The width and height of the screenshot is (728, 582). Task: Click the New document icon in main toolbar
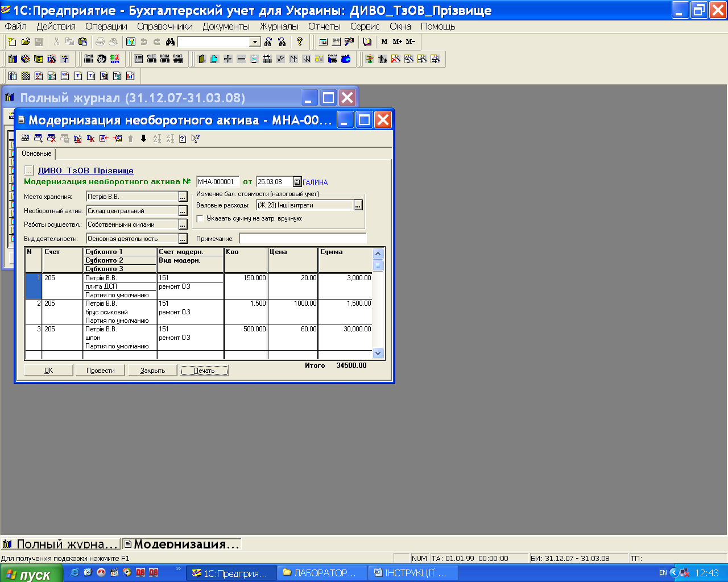tap(13, 41)
